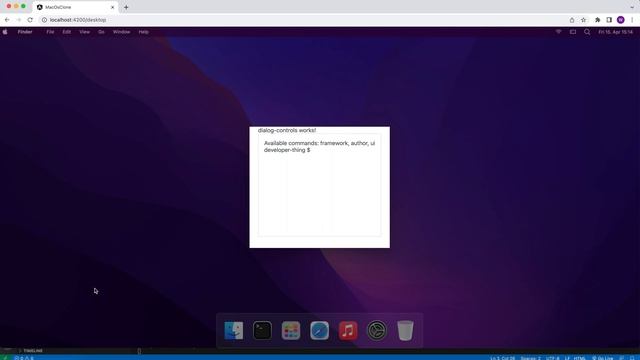Click the Spaces: 2 indentation setting

tap(531, 358)
